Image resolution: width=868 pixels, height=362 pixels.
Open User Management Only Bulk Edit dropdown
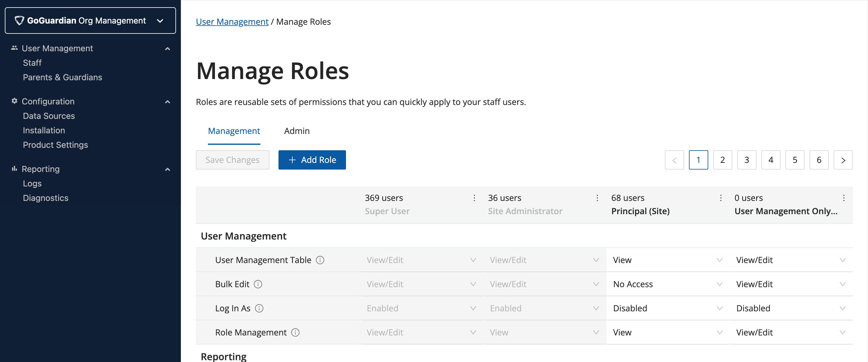[791, 284]
